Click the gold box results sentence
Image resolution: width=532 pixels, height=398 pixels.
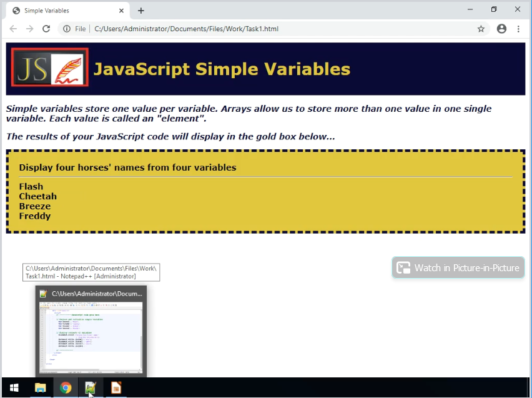tap(170, 136)
